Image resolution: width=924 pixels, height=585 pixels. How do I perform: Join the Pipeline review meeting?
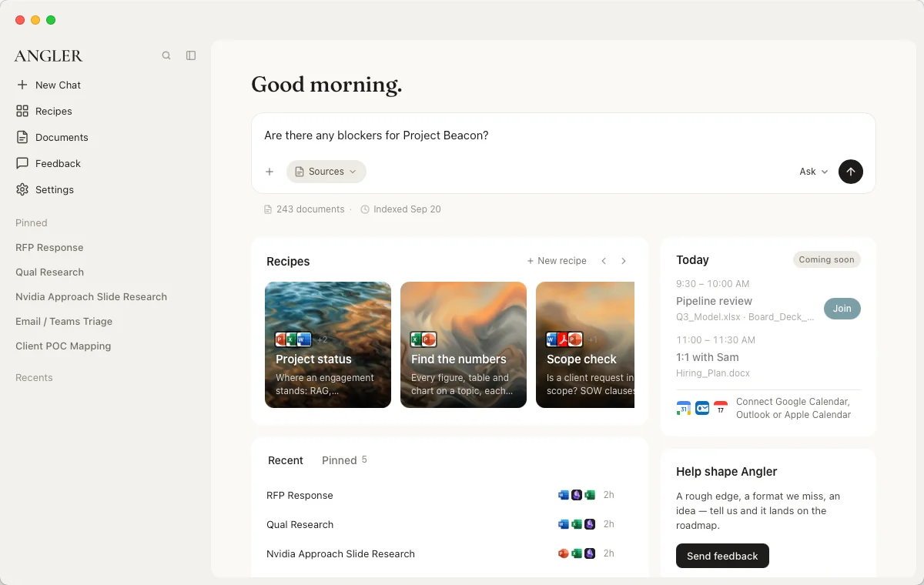pyautogui.click(x=842, y=309)
